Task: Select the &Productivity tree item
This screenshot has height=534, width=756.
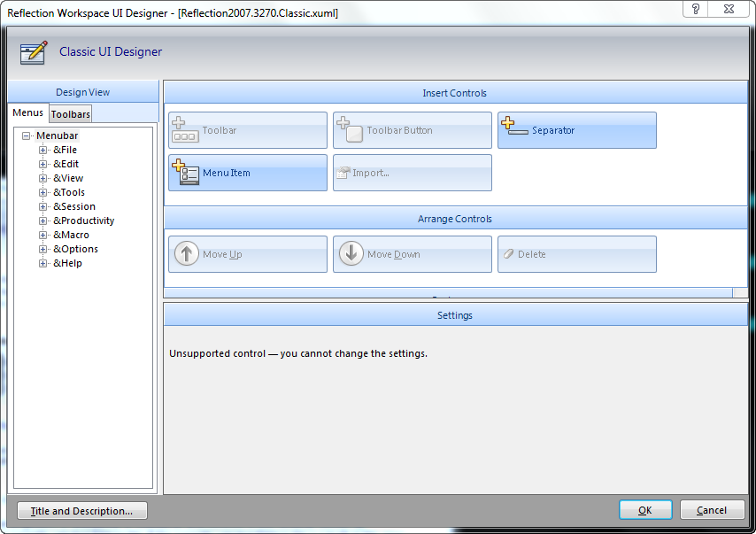Action: pos(84,221)
